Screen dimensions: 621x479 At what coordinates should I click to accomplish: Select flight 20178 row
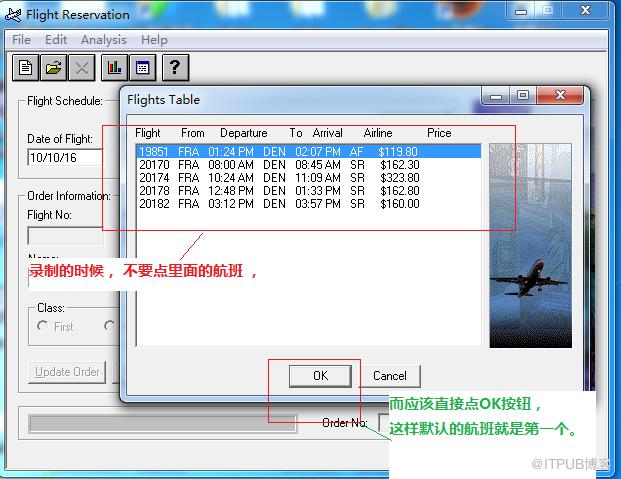tap(309, 191)
